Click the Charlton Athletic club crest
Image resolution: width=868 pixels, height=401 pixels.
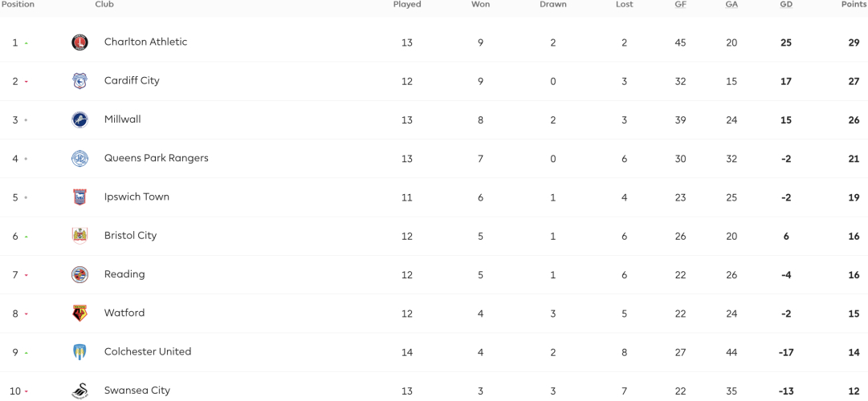[x=79, y=42]
